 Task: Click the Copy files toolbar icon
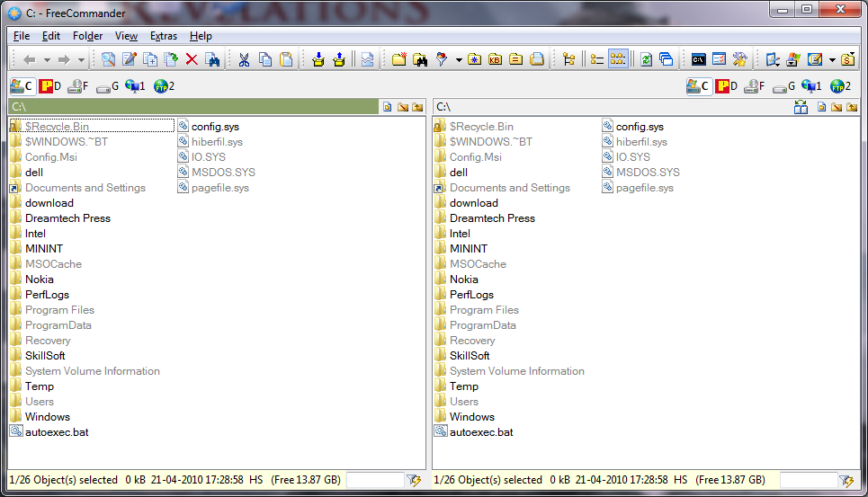click(150, 59)
